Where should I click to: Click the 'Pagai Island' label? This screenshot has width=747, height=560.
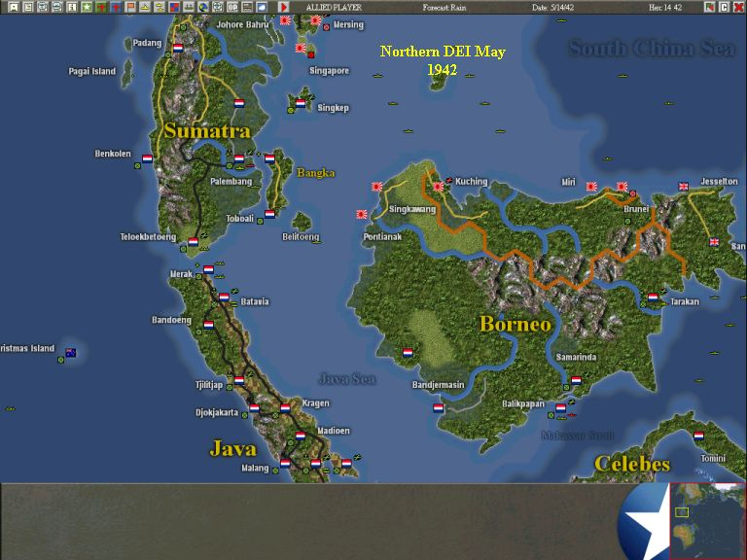tap(92, 71)
